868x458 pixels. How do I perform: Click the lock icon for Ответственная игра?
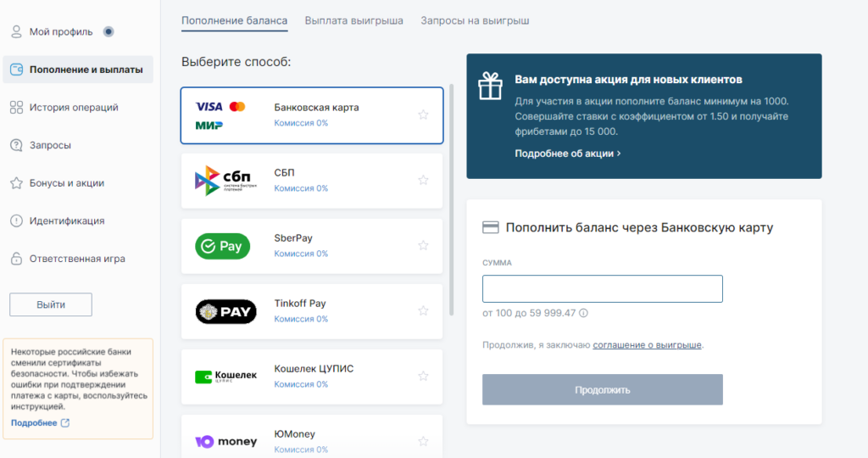tap(17, 259)
